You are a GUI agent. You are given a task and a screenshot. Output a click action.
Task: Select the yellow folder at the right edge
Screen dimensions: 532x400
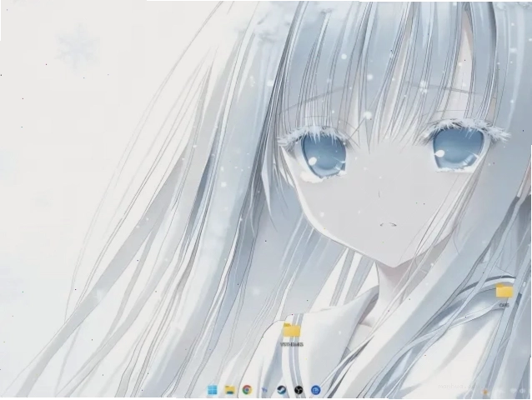504,291
